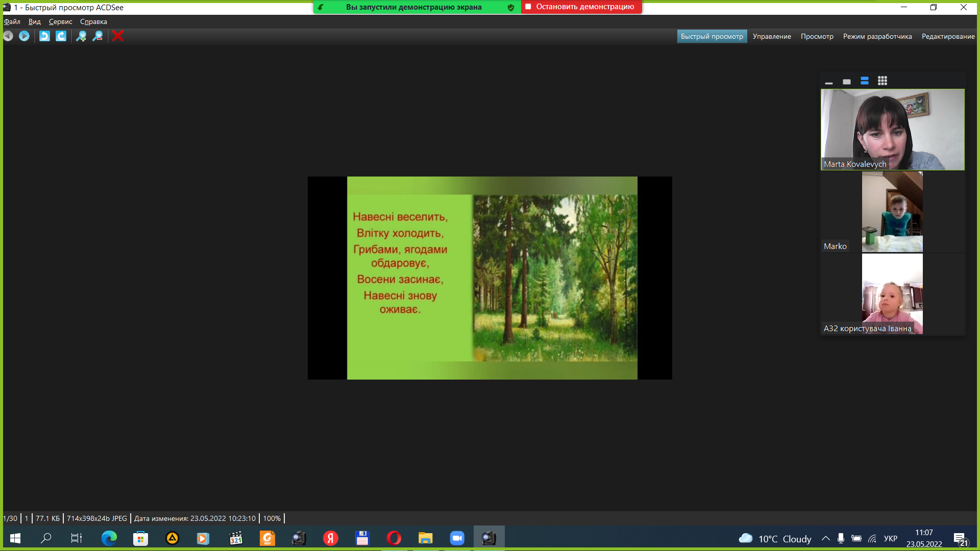This screenshot has height=551, width=980.
Task: Click the green shield icon in sharing banner
Action: pyautogui.click(x=511, y=7)
